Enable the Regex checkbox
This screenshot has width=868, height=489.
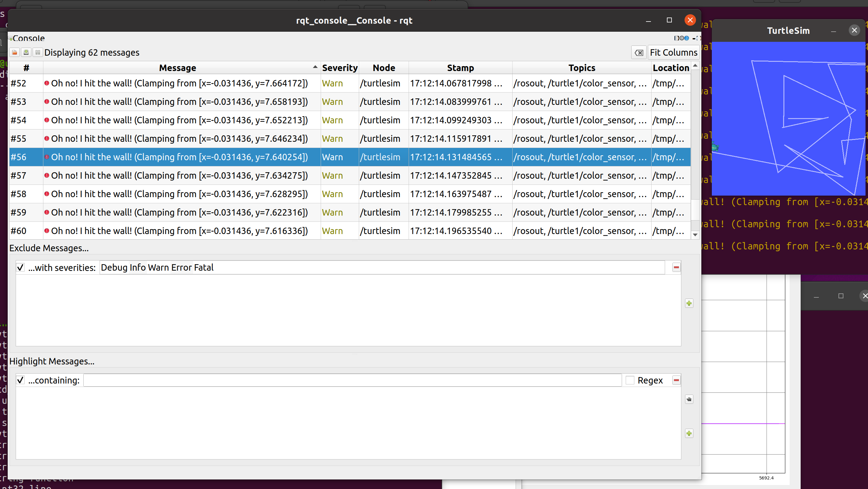pos(629,380)
